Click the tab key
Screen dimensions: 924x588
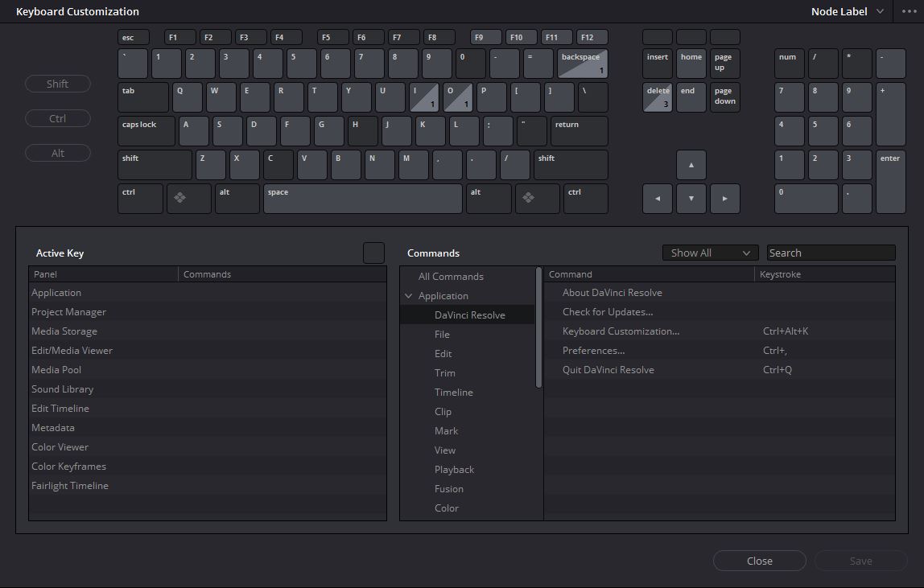point(143,97)
